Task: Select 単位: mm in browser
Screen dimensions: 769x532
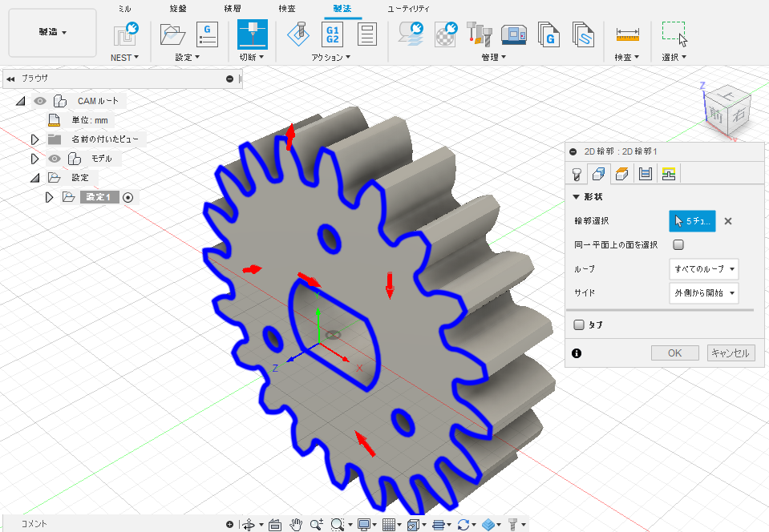Action: 90,120
